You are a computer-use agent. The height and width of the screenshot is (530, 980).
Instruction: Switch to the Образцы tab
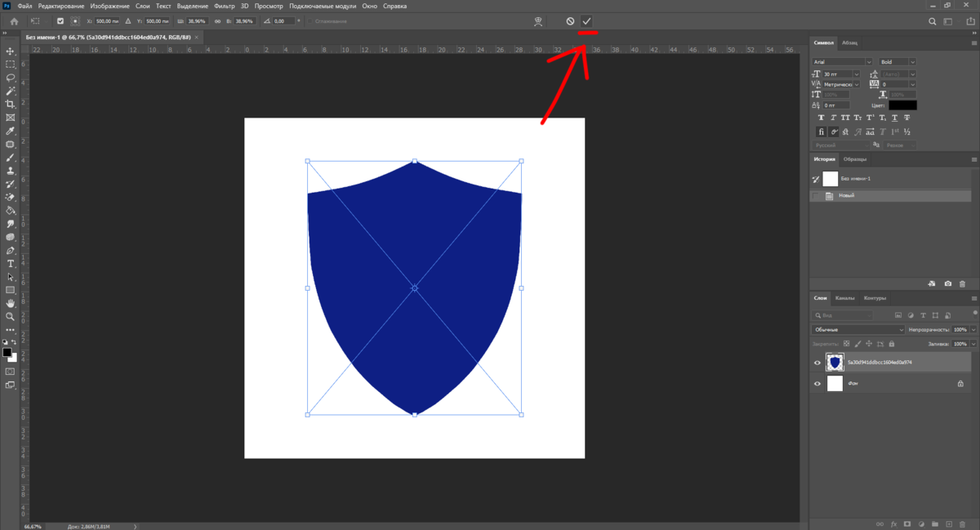click(x=855, y=159)
